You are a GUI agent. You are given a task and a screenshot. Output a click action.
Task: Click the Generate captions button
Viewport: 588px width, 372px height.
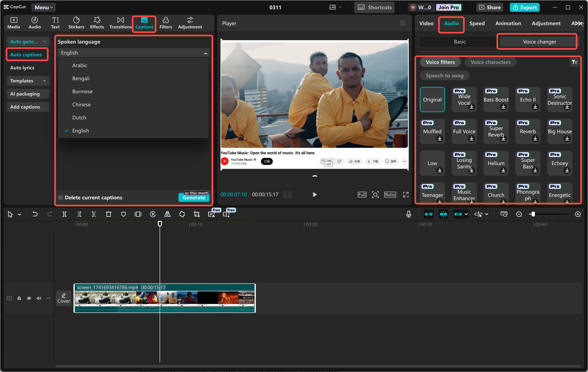[194, 198]
